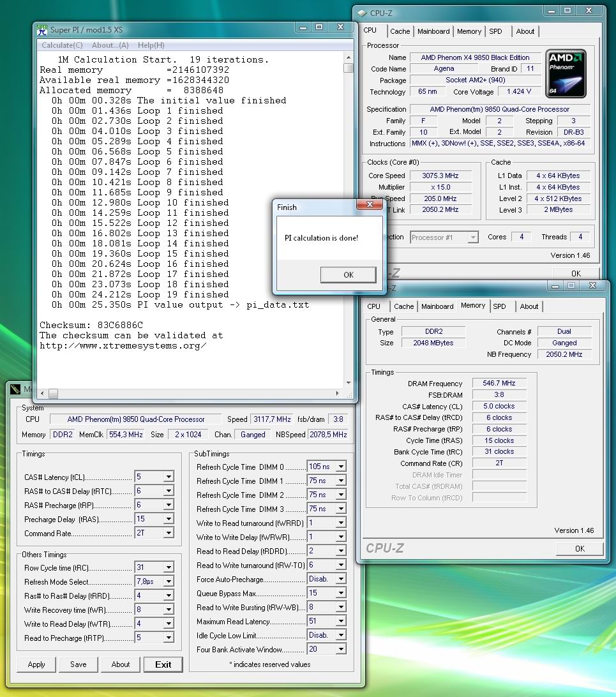Expand Command Rate dropdown in MemSet
This screenshot has height=697, width=616.
pos(169,533)
